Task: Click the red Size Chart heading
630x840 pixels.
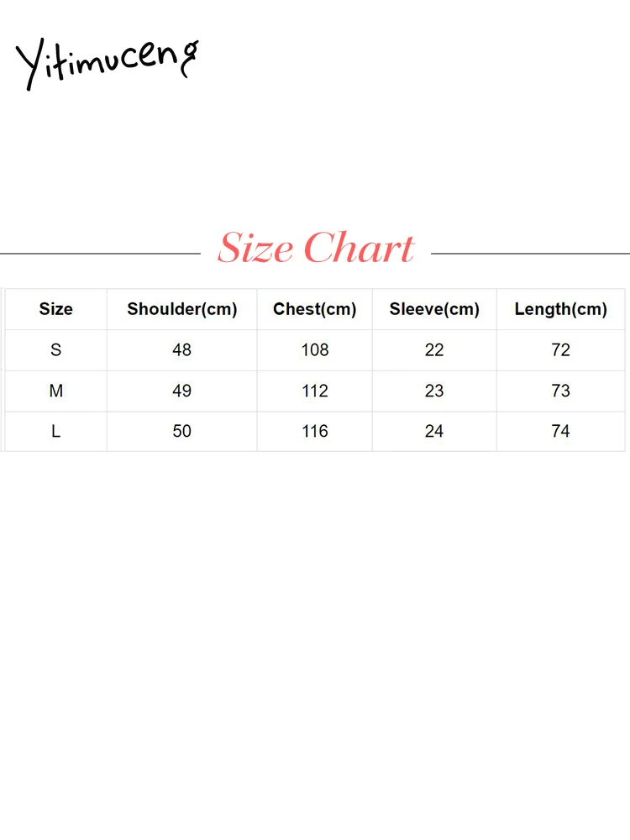Action: [x=316, y=249]
